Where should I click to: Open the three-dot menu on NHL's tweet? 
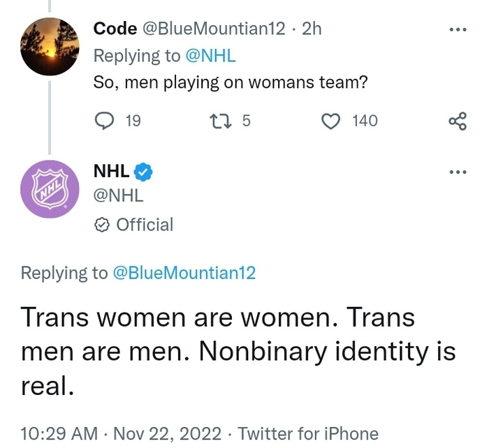458,171
